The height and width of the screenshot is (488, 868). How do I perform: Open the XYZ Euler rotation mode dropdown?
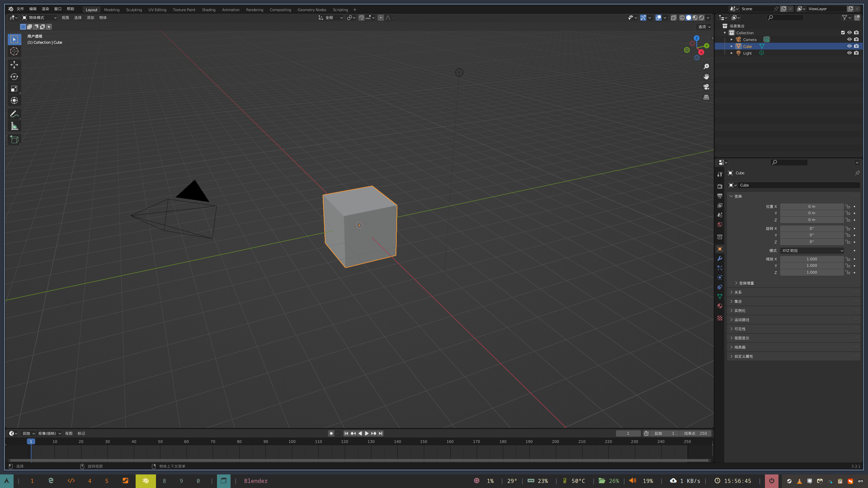pos(812,251)
